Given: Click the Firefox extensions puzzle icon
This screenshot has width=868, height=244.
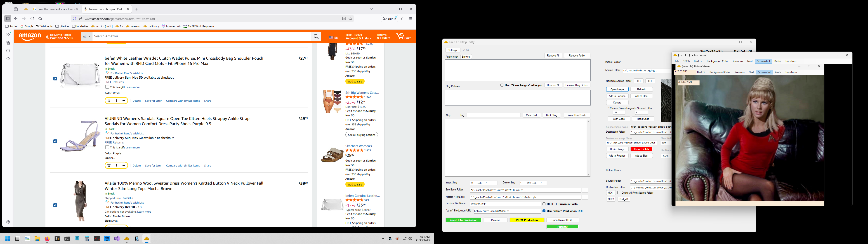Looking at the screenshot, I should tap(402, 19).
